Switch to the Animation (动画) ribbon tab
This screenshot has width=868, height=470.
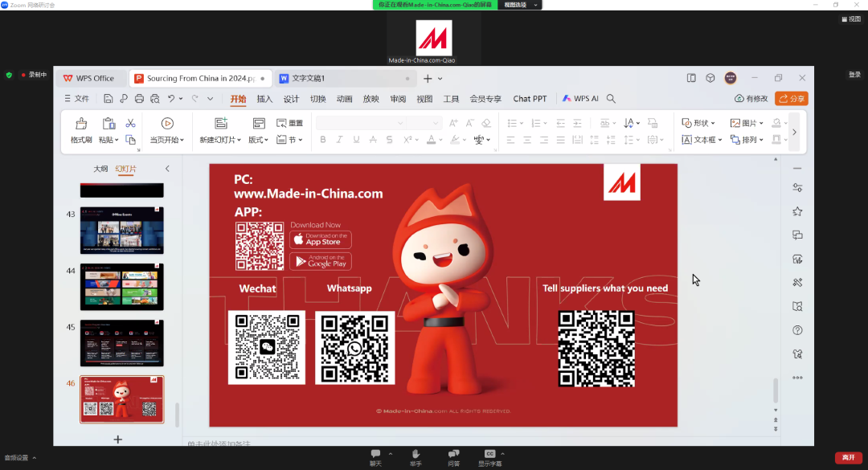[344, 99]
